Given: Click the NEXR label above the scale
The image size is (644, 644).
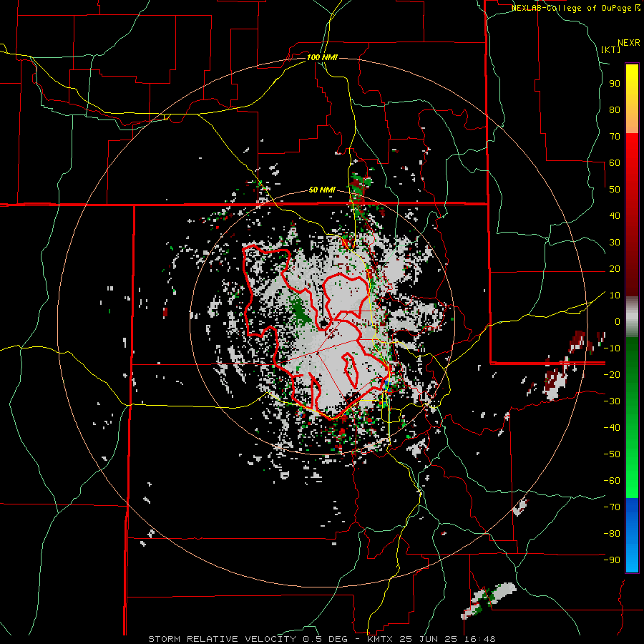Looking at the screenshot, I should click(x=629, y=43).
